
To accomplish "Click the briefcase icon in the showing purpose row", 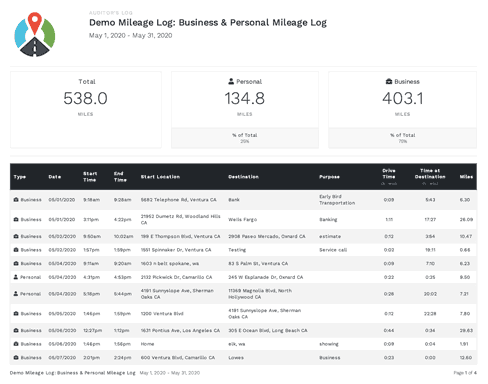I will [16, 344].
